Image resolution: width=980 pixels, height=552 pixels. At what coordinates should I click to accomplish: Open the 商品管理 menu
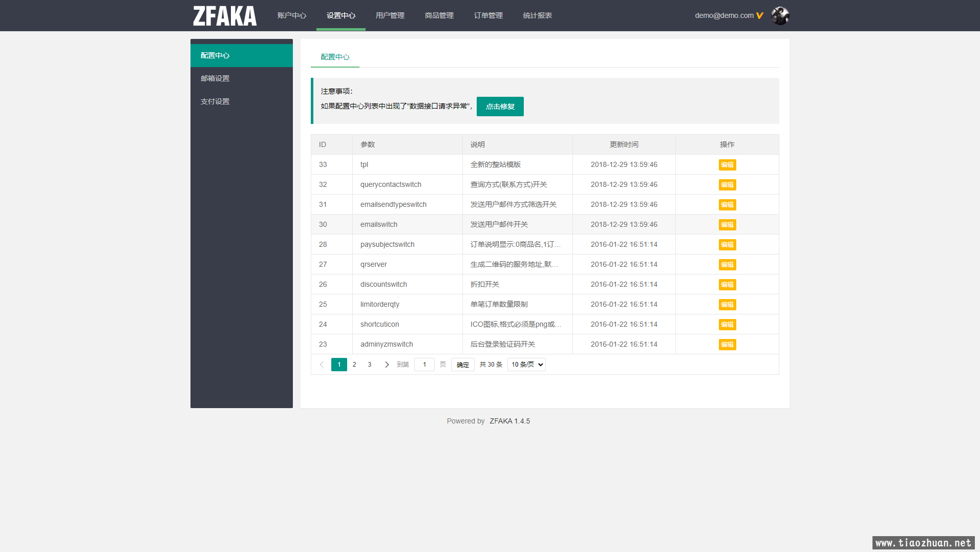(439, 15)
